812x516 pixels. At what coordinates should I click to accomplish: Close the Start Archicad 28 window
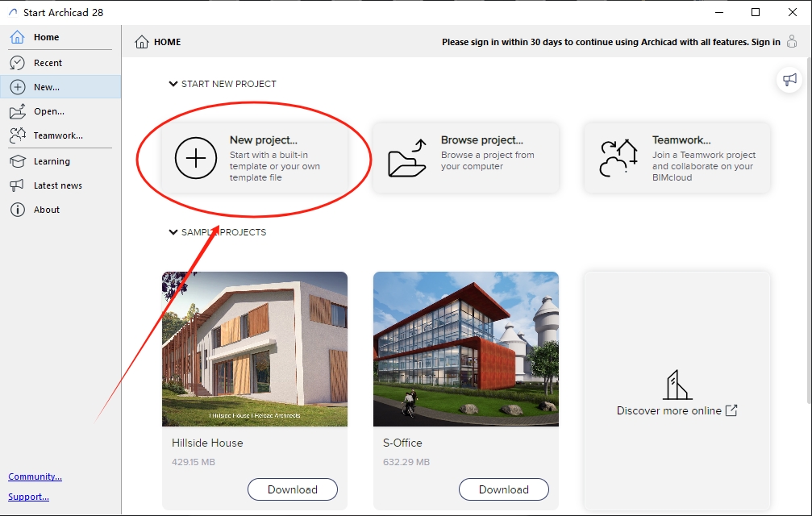click(x=793, y=12)
